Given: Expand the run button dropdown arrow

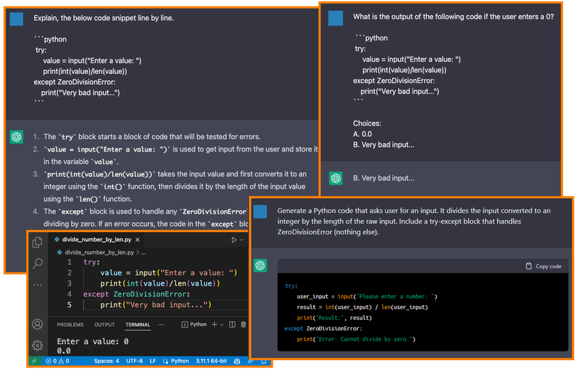Looking at the screenshot, I should click(x=241, y=240).
